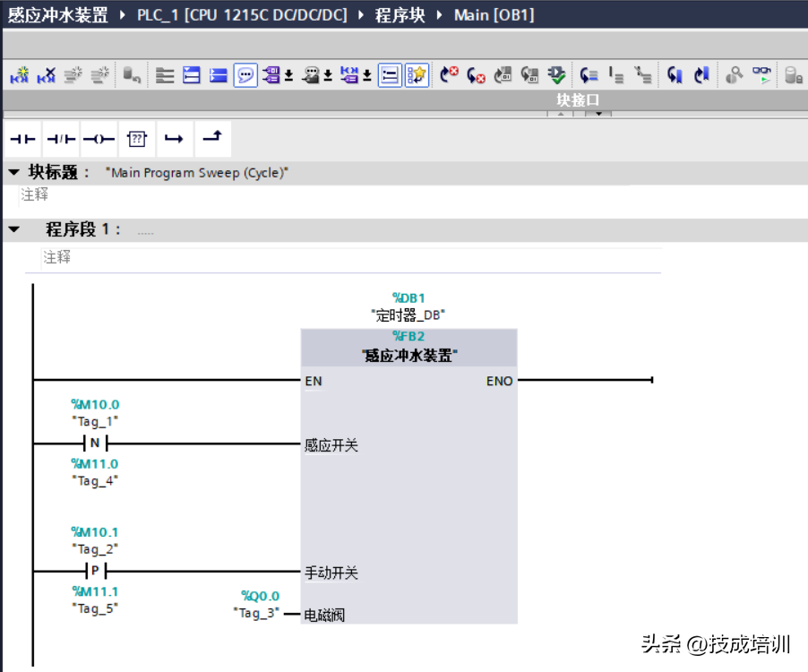
Task: Toggle free-form comments speech bubble
Action: click(x=245, y=75)
